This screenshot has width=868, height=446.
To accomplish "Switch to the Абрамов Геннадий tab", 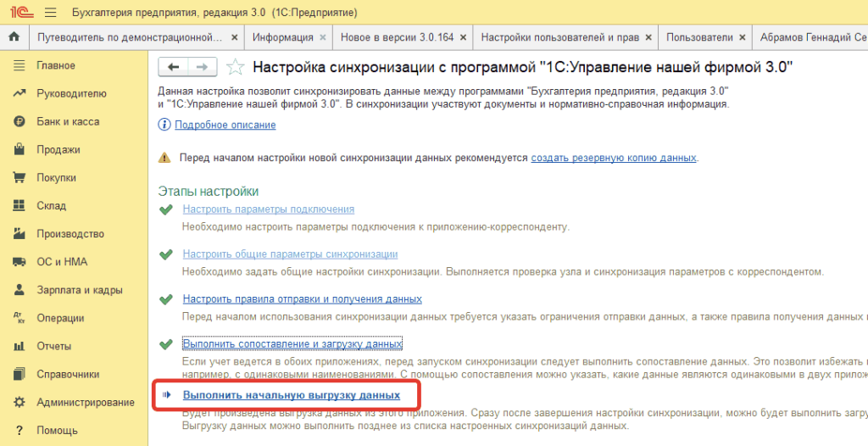I will point(813,37).
